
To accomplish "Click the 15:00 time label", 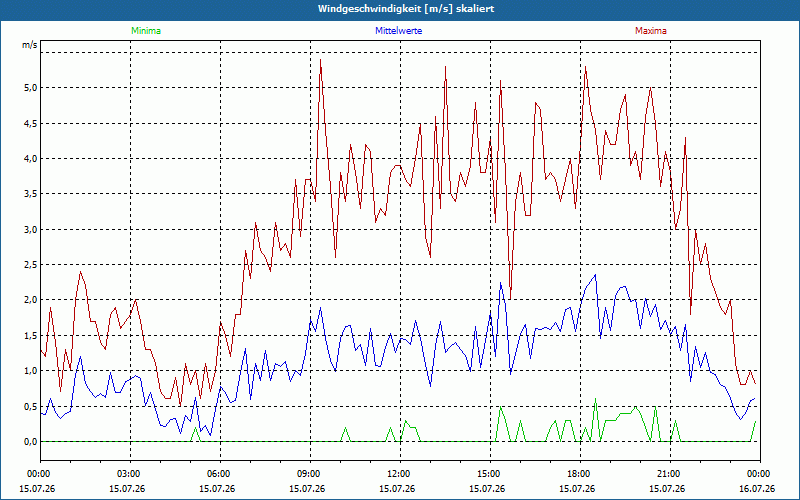I will pos(487,474).
